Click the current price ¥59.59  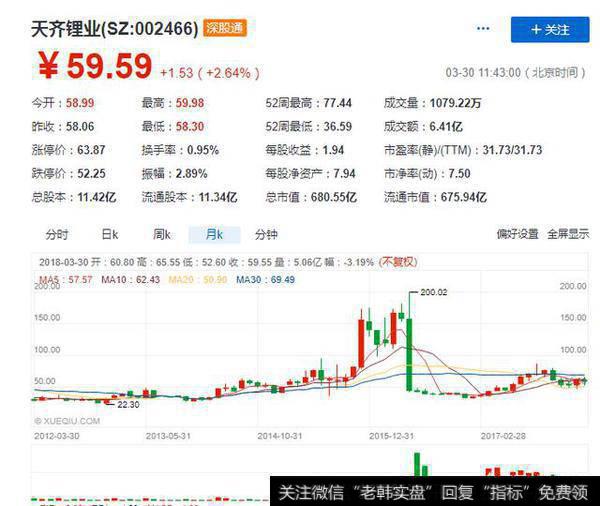(x=95, y=66)
